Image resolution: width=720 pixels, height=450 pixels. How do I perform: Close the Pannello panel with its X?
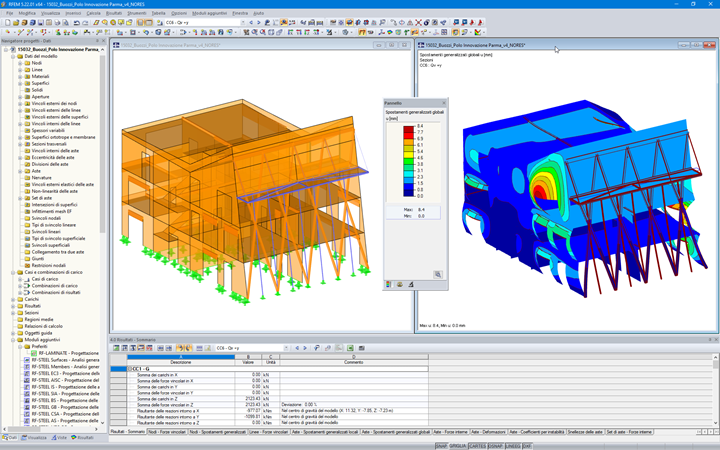tap(444, 103)
